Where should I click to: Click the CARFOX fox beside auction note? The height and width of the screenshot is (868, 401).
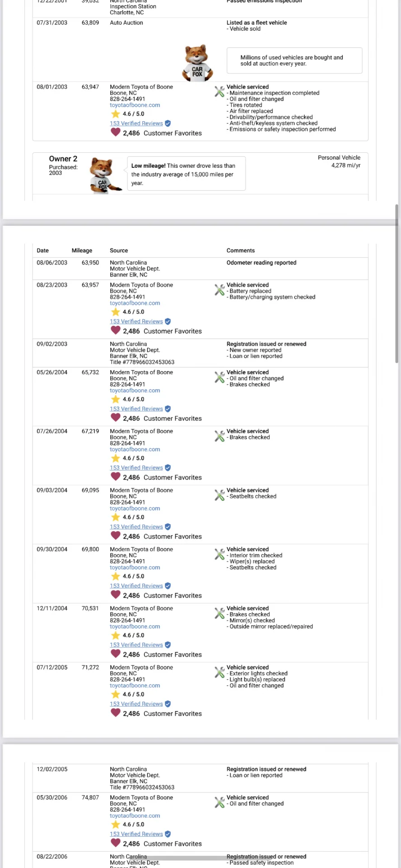pyautogui.click(x=197, y=63)
